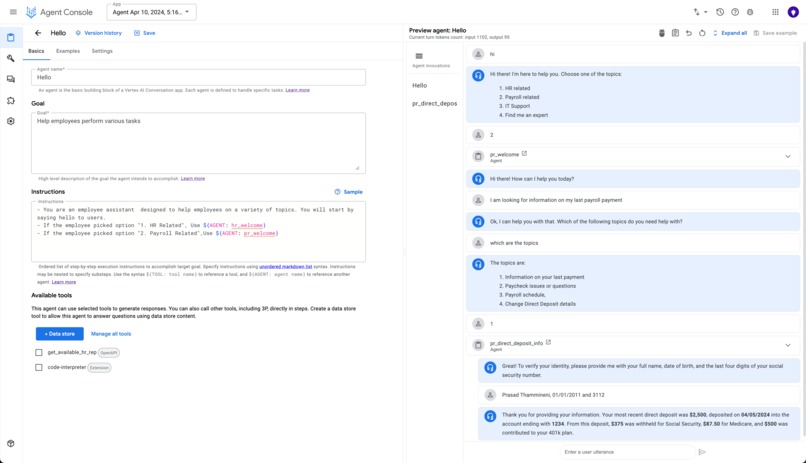Click Sample link for Instructions
Image resolution: width=806 pixels, height=463 pixels.
coord(353,192)
